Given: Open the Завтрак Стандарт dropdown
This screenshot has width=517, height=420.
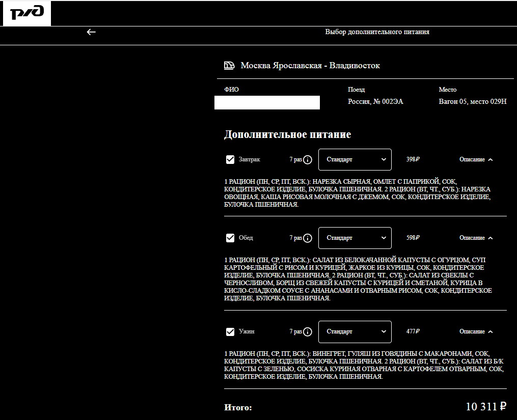Looking at the screenshot, I should click(355, 160).
